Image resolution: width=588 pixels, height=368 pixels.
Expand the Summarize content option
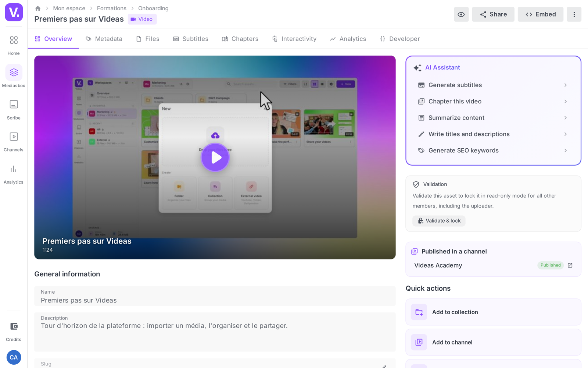566,118
